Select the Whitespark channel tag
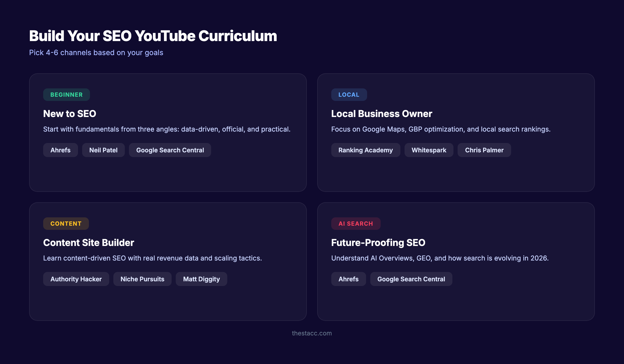Image resolution: width=624 pixels, height=364 pixels. pyautogui.click(x=429, y=150)
